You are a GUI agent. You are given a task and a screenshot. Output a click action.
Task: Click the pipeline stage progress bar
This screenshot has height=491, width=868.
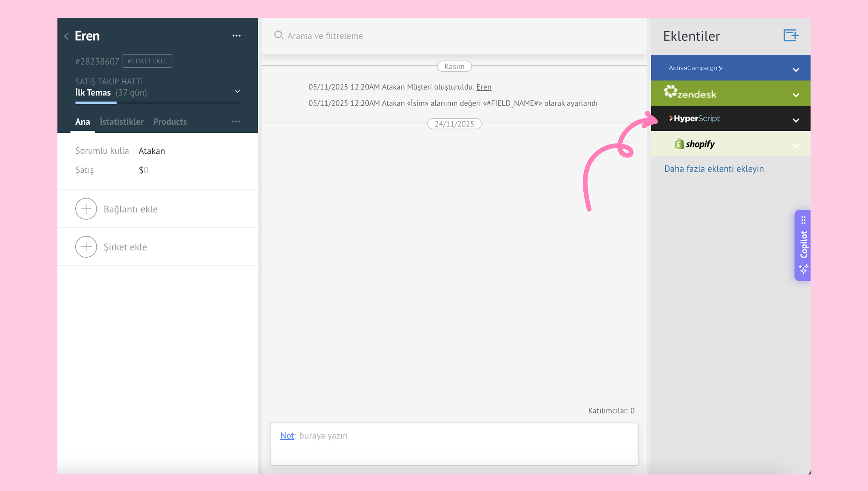click(x=158, y=103)
